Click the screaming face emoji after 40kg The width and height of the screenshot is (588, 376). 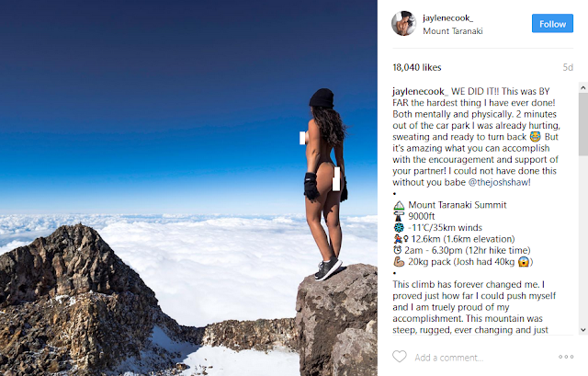(x=524, y=262)
